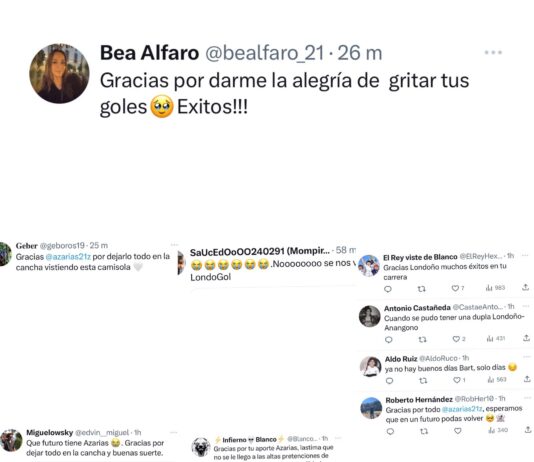Screen dimensions: 534x462
Task: Like Antonio Castañeda's tweet
Action: 456,339
